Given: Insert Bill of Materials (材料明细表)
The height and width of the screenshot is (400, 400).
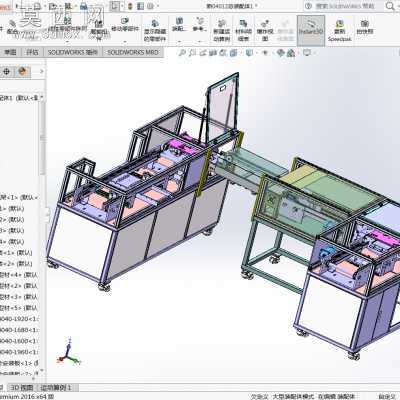Looking at the screenshot, I should (243, 30).
